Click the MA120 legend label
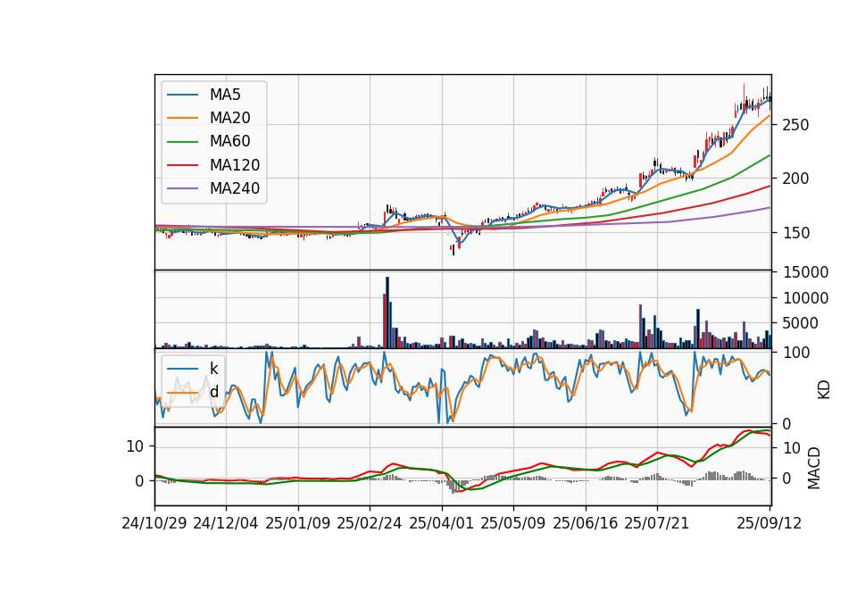 pyautogui.click(x=235, y=165)
